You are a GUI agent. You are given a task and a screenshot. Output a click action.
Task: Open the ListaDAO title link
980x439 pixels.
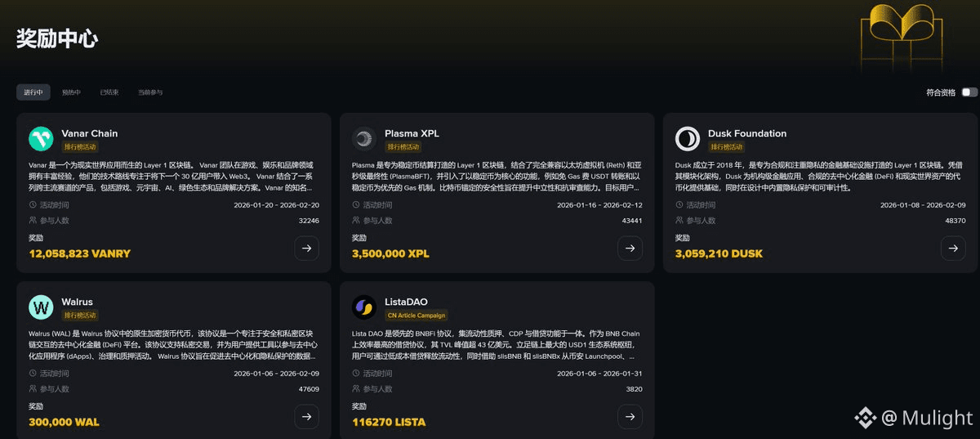406,302
